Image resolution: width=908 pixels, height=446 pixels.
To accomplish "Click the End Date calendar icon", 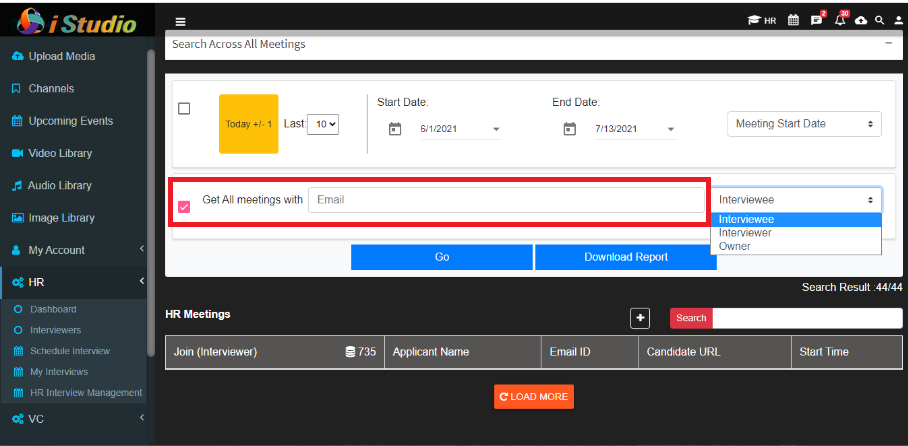I will 570,129.
